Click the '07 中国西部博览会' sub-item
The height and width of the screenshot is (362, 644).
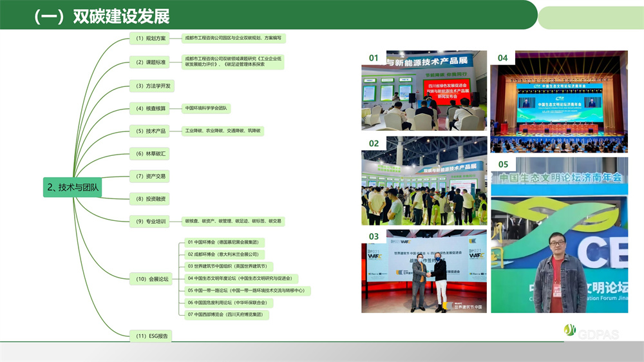[227, 315]
